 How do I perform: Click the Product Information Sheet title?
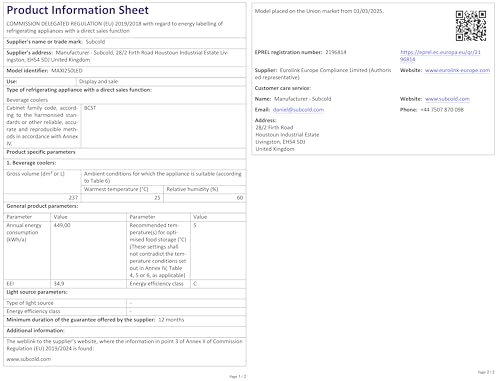(77, 10)
